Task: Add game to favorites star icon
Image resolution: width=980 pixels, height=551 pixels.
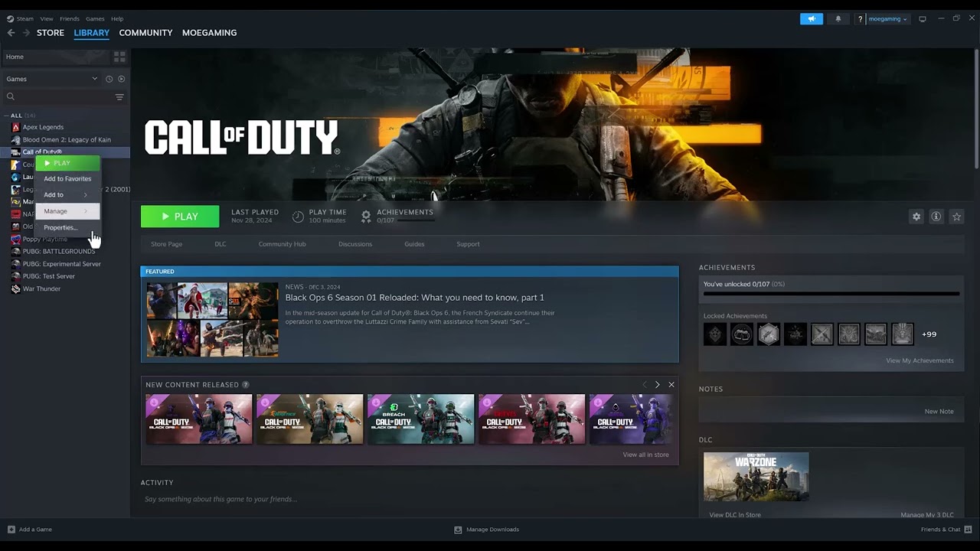Action: click(956, 217)
